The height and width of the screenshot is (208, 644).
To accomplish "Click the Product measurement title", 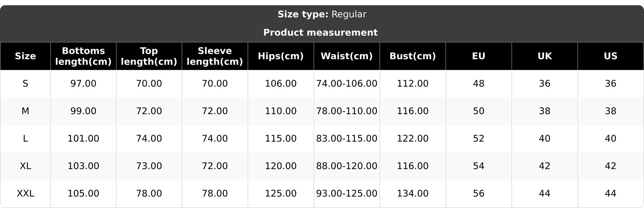I will click(x=320, y=33).
